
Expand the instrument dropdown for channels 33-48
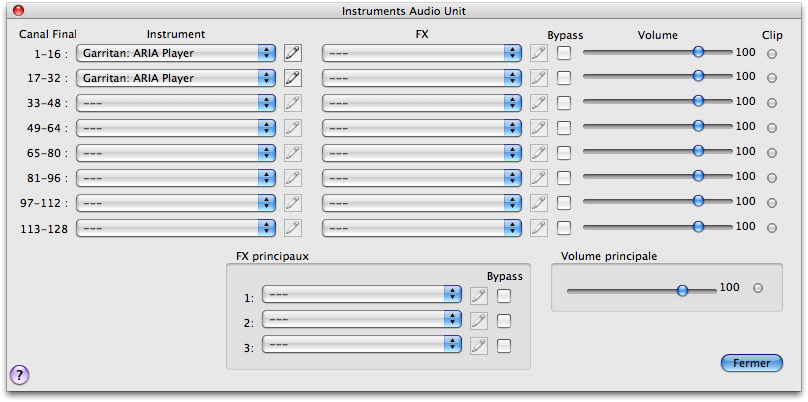177,102
